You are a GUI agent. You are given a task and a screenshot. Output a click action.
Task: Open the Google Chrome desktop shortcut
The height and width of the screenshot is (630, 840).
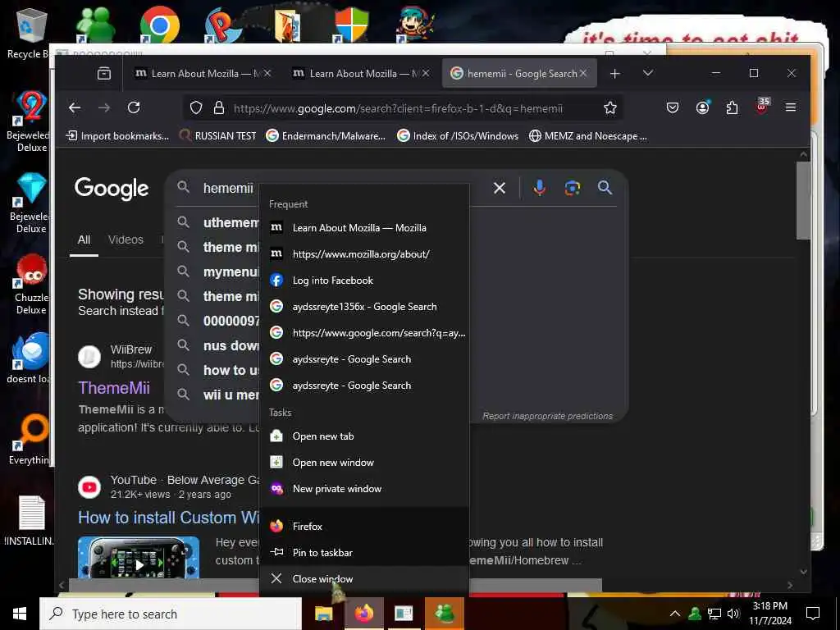point(160,24)
